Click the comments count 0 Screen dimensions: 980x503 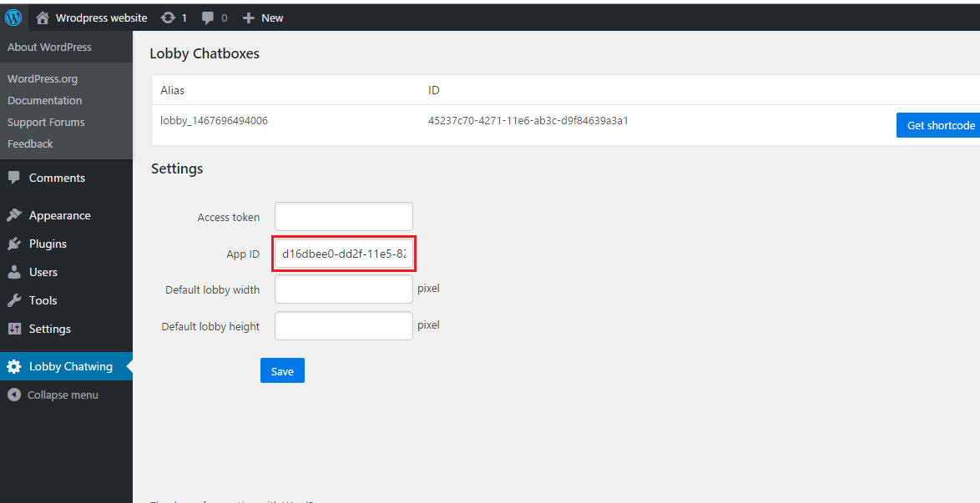[225, 18]
